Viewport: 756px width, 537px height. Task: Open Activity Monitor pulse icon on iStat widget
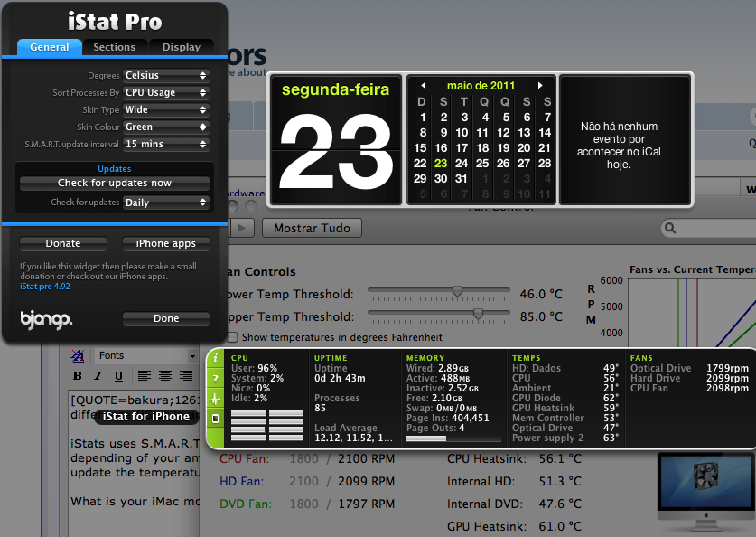[x=216, y=399]
